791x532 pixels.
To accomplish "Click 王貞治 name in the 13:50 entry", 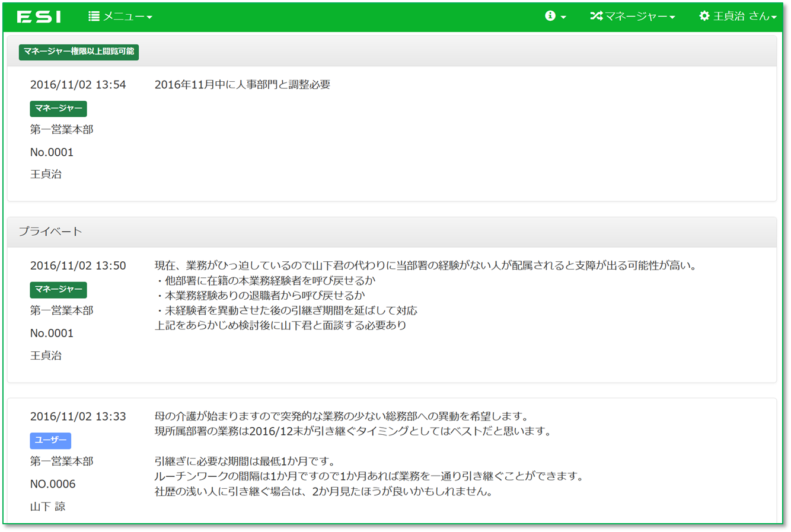I will [x=46, y=356].
